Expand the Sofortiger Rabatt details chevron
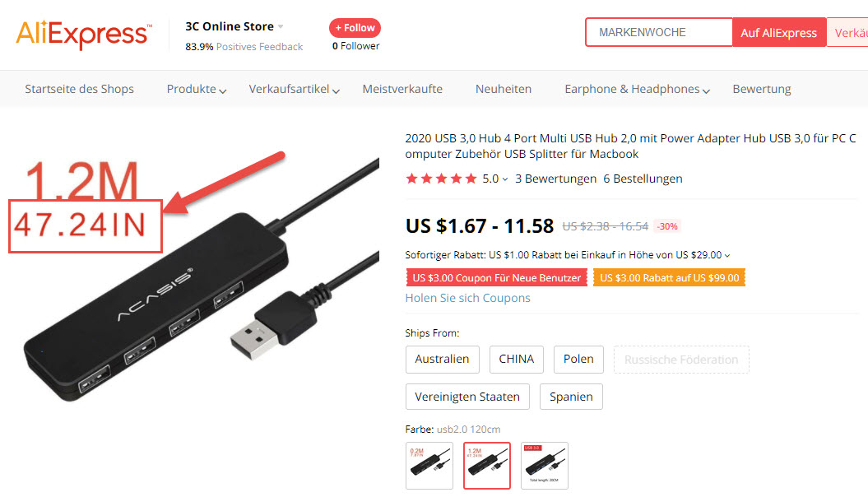 (x=727, y=255)
